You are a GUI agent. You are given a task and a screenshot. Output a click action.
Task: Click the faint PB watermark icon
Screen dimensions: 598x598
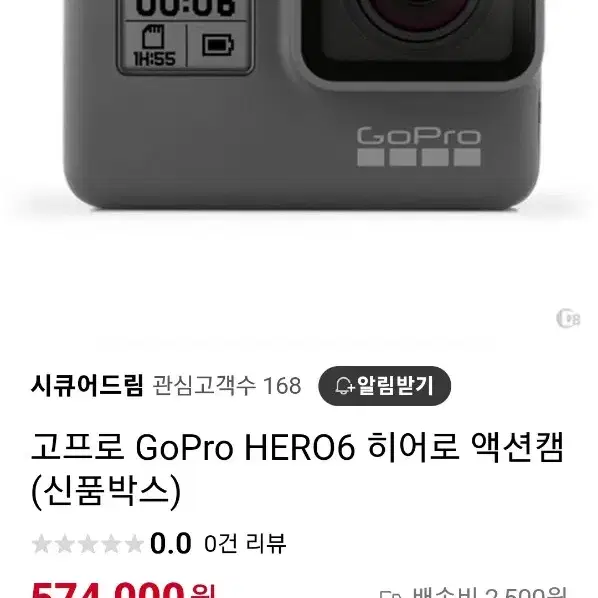tap(568, 318)
